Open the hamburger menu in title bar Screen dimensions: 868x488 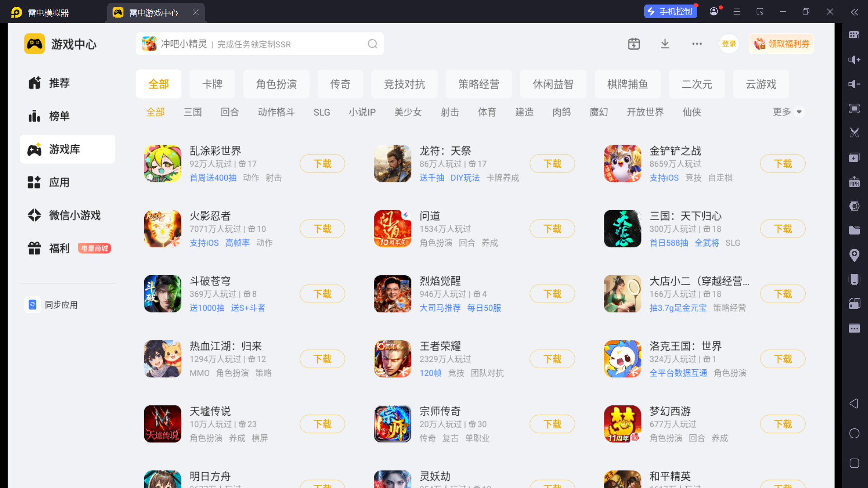pos(737,12)
